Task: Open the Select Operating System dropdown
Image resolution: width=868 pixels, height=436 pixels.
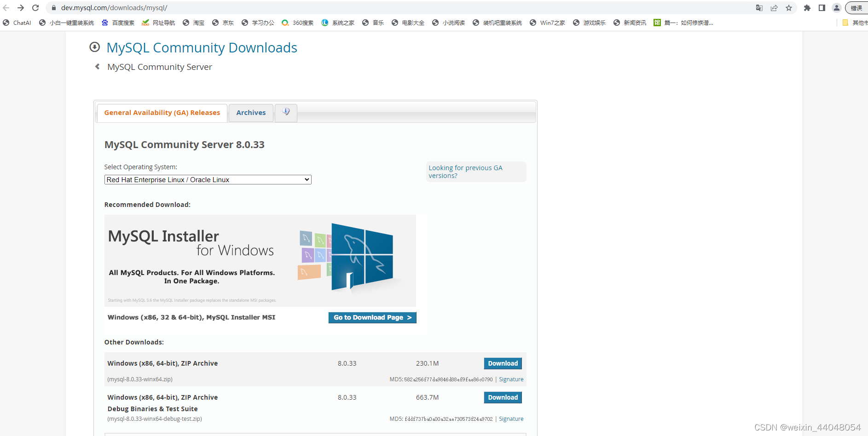Action: (208, 180)
